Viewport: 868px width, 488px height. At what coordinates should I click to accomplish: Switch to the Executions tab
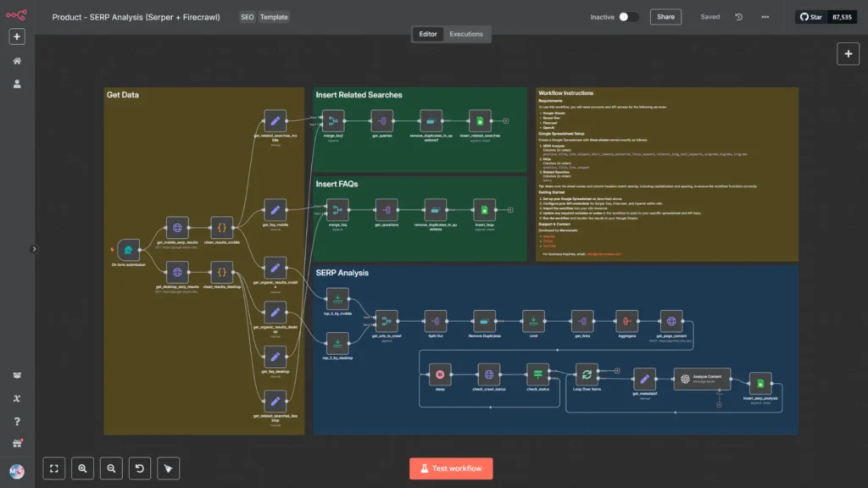(466, 34)
